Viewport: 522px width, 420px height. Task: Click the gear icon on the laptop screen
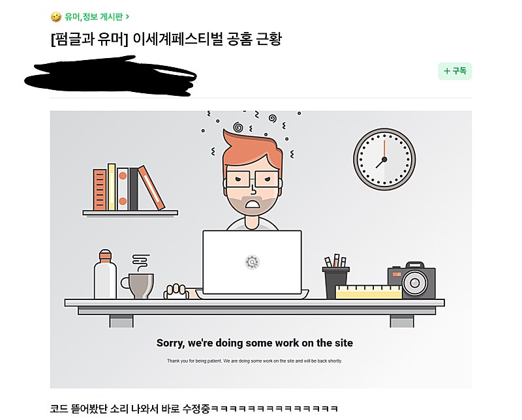[252, 262]
